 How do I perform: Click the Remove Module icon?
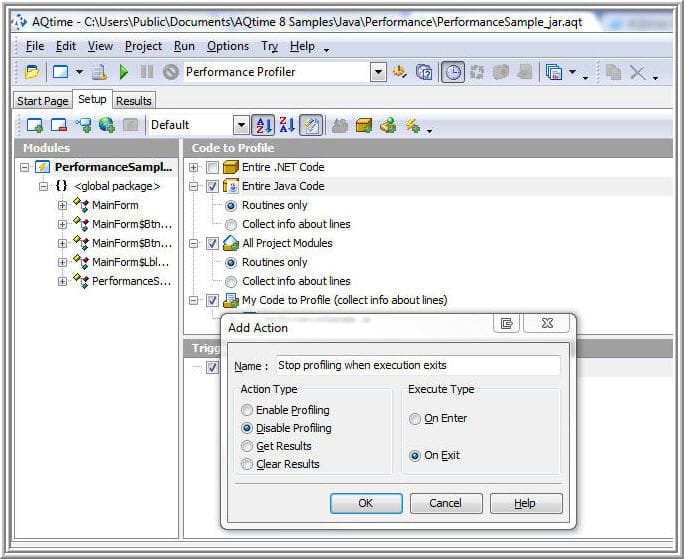coord(58,125)
